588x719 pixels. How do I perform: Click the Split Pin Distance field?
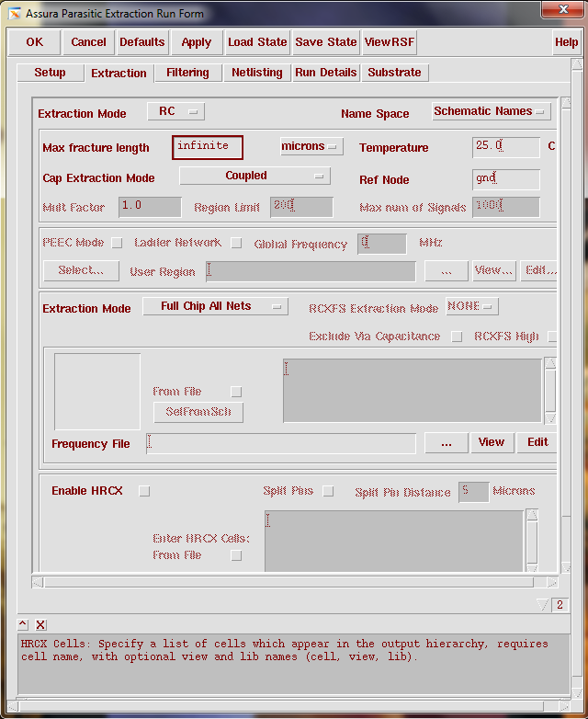pos(474,492)
